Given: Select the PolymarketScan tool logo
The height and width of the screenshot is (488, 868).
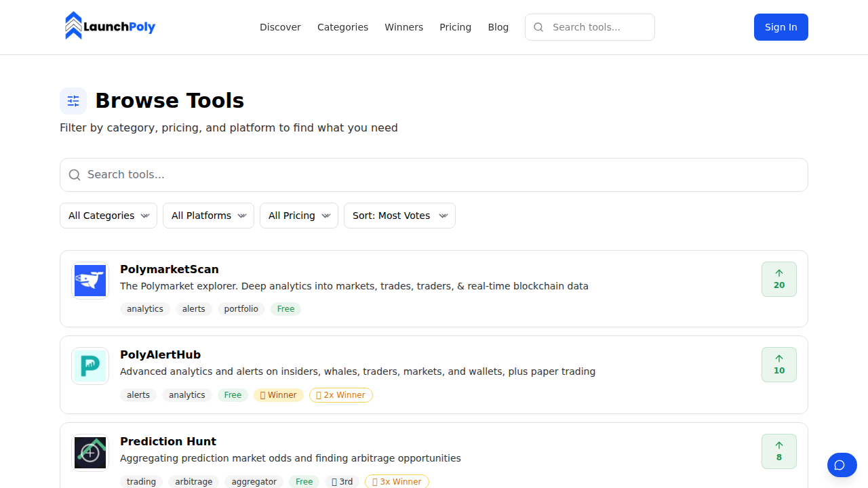Looking at the screenshot, I should (x=90, y=280).
